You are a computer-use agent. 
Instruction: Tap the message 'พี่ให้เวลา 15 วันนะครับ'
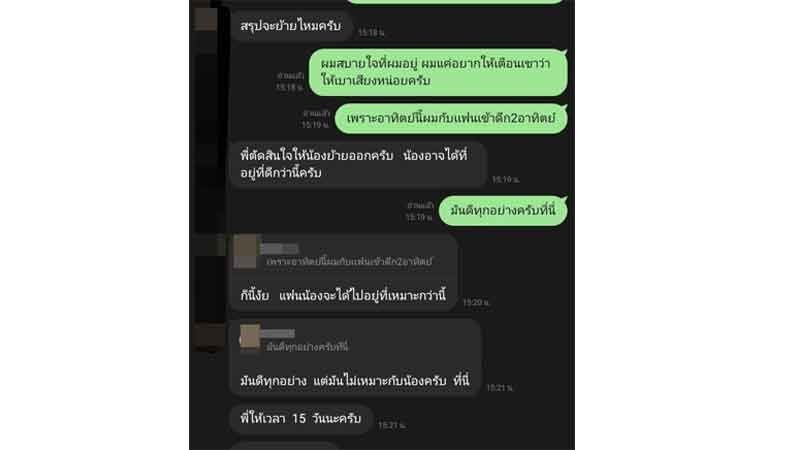coord(301,419)
